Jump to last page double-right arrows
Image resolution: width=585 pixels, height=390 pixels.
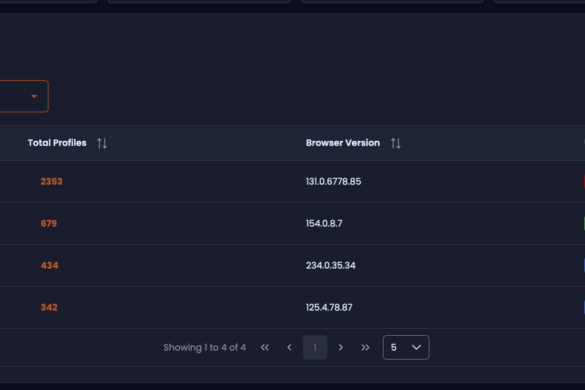(365, 347)
